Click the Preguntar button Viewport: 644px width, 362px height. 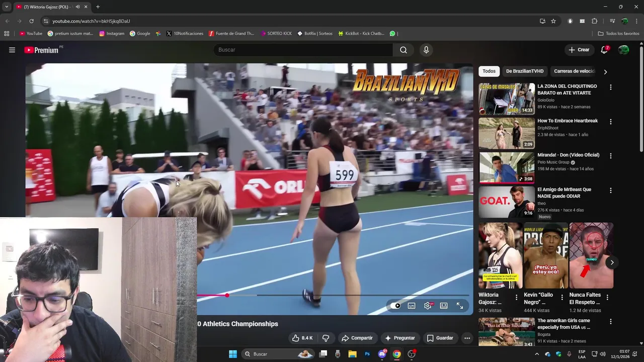tap(400, 338)
